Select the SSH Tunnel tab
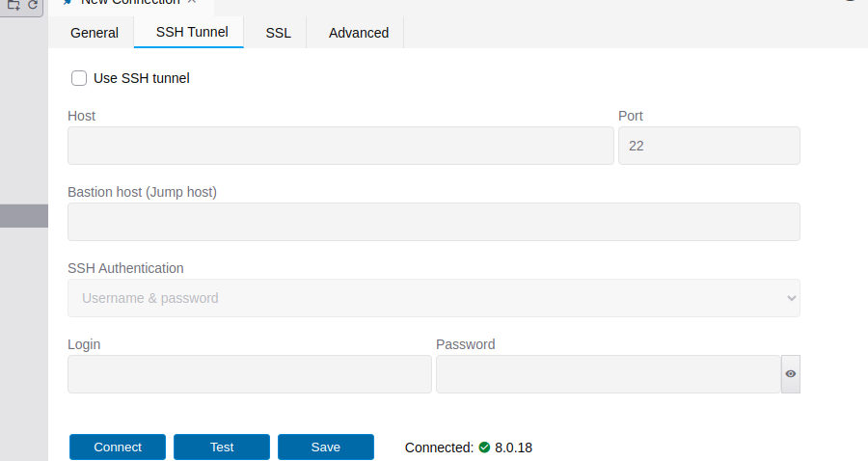Image resolution: width=868 pixels, height=461 pixels. [x=192, y=32]
